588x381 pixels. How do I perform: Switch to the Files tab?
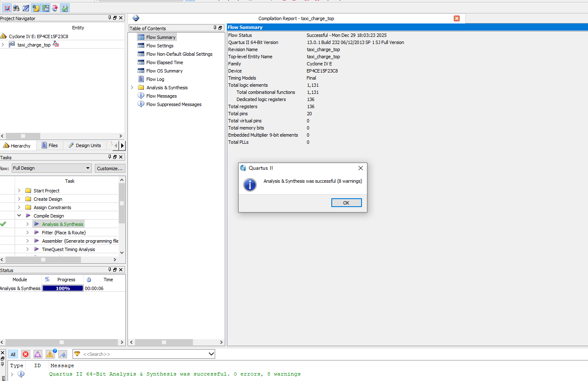click(50, 145)
